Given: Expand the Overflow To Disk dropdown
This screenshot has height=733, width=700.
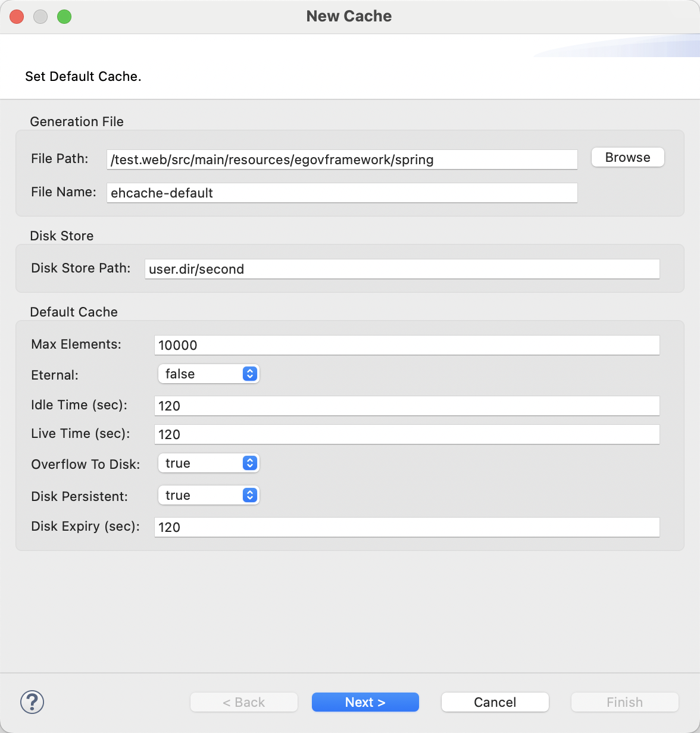Looking at the screenshot, I should [x=208, y=463].
